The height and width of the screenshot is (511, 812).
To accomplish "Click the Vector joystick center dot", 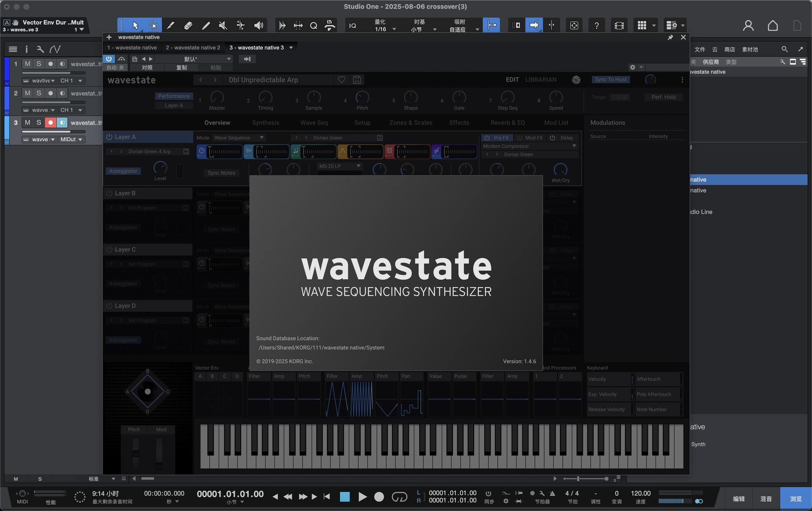I will pos(148,392).
